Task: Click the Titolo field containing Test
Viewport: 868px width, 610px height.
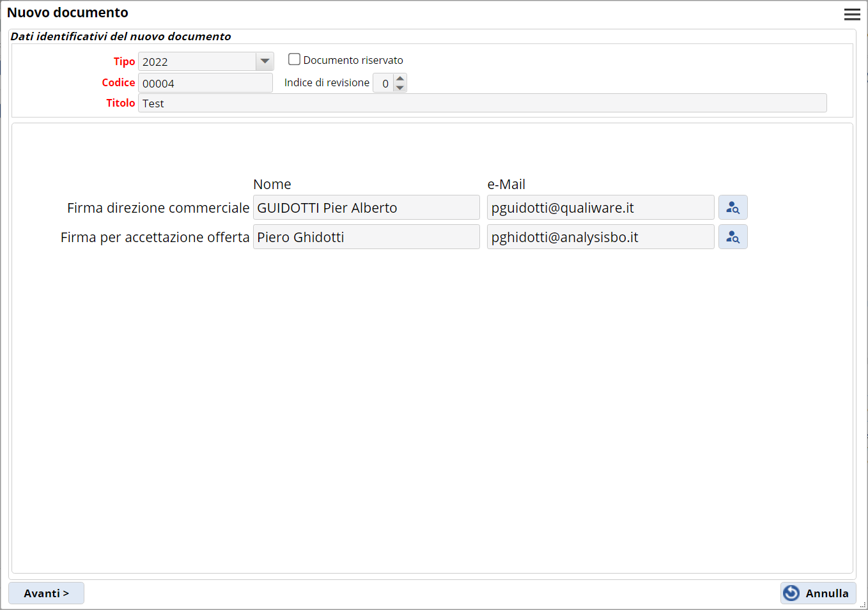Action: point(482,103)
